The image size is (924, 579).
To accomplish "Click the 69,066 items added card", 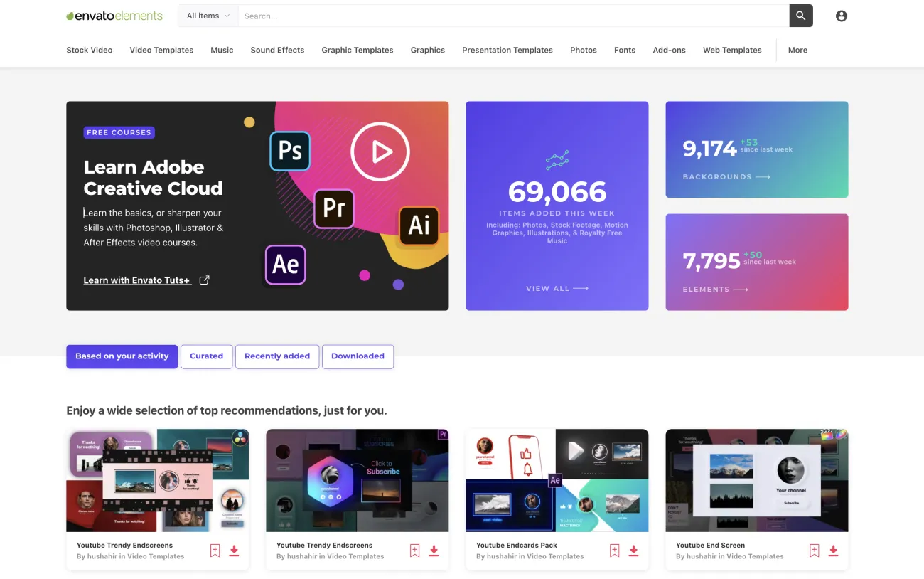I will (557, 206).
